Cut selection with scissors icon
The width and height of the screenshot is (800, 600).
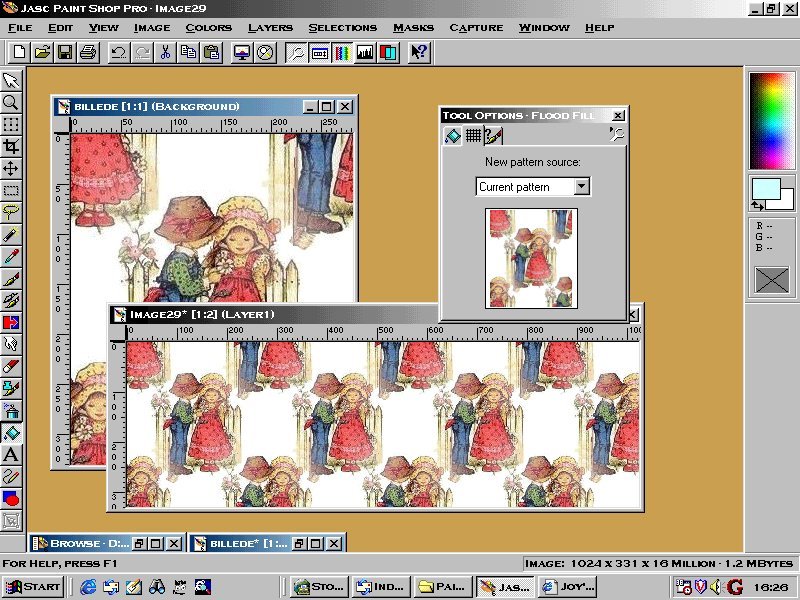165,52
